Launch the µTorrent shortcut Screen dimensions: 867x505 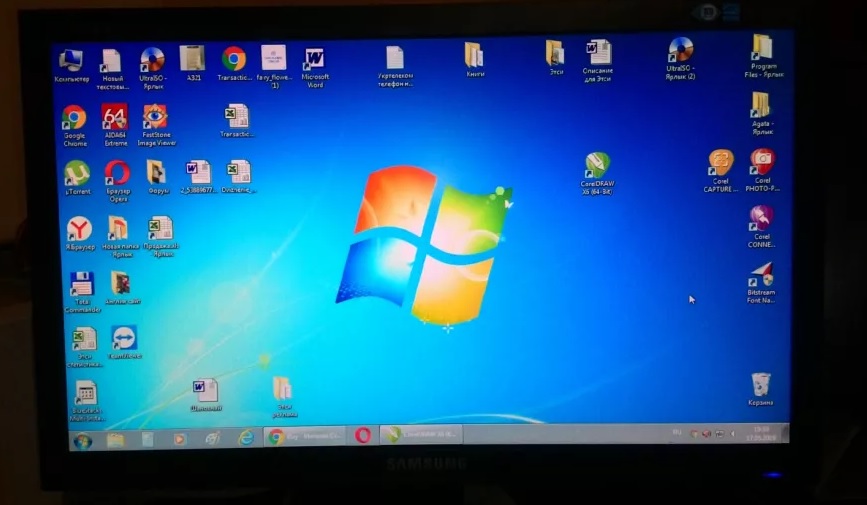pyautogui.click(x=77, y=178)
